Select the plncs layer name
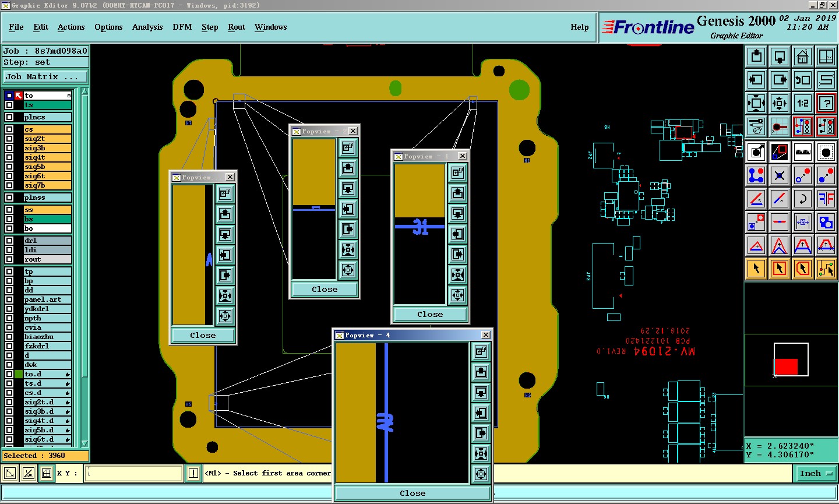Viewport: 839px width, 504px height. coord(48,117)
